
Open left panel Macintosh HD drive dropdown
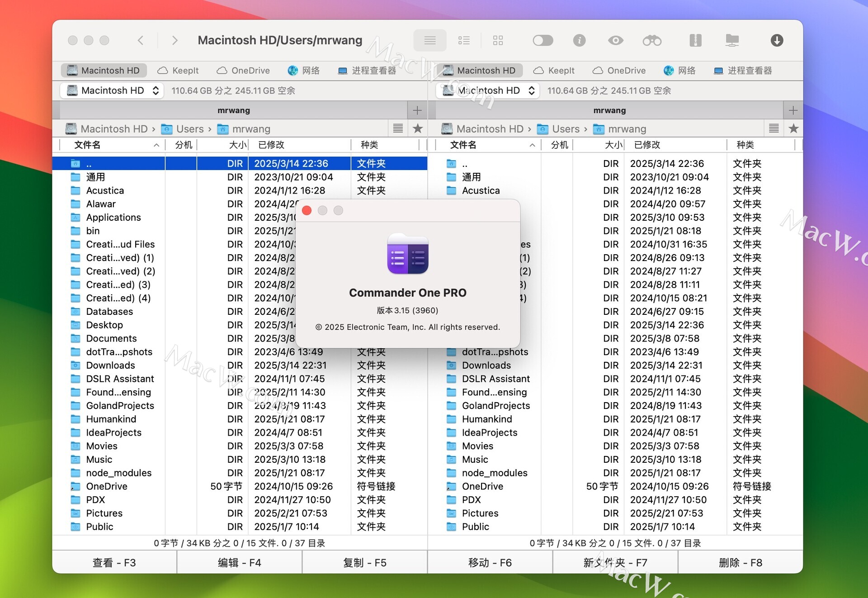click(112, 90)
